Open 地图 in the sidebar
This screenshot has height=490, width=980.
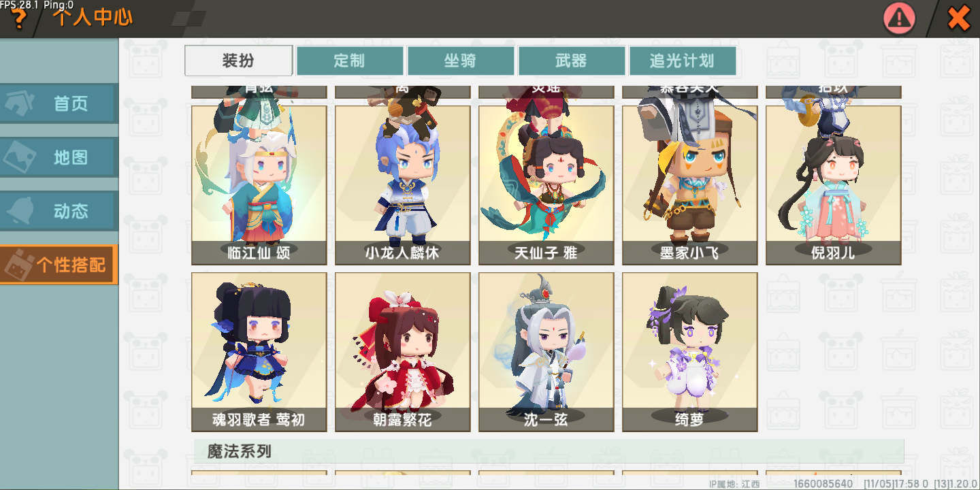pos(59,157)
